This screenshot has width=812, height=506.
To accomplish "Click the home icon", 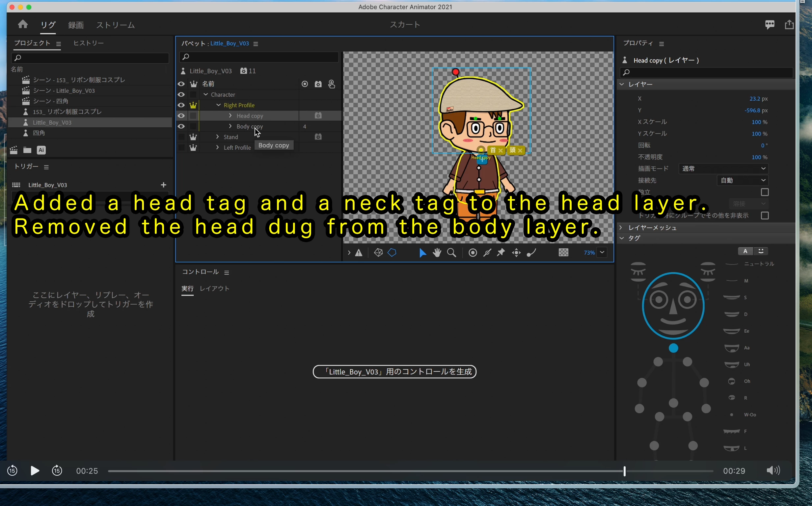I will coord(23,24).
